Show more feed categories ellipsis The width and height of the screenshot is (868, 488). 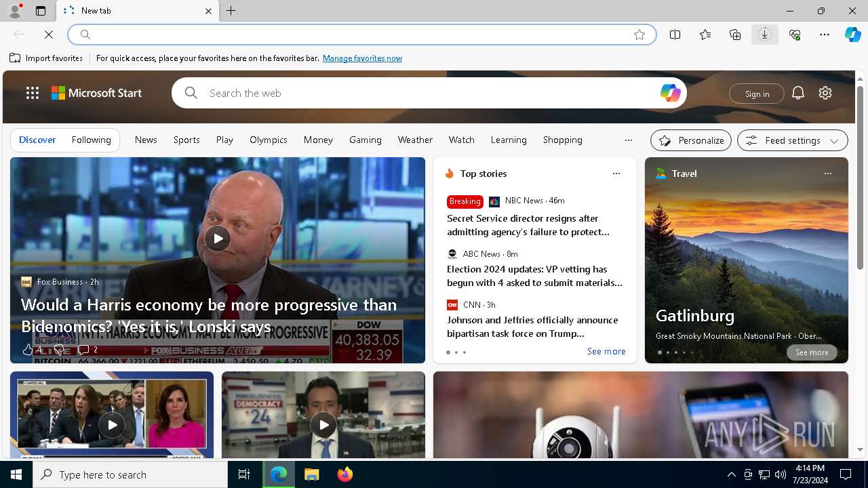coord(628,140)
